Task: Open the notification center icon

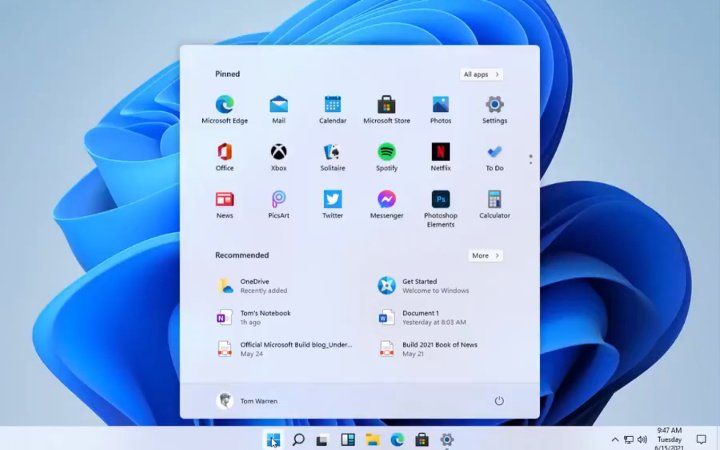Action: [701, 439]
